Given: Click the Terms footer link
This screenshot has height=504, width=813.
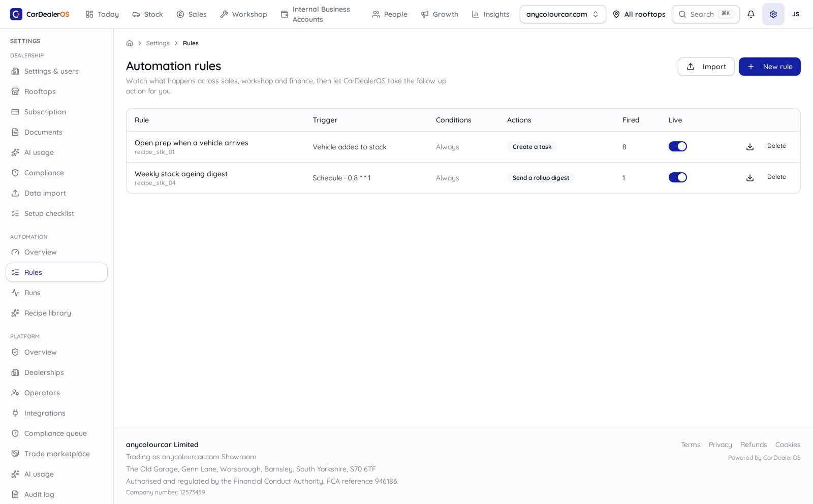Looking at the screenshot, I should pos(691,445).
